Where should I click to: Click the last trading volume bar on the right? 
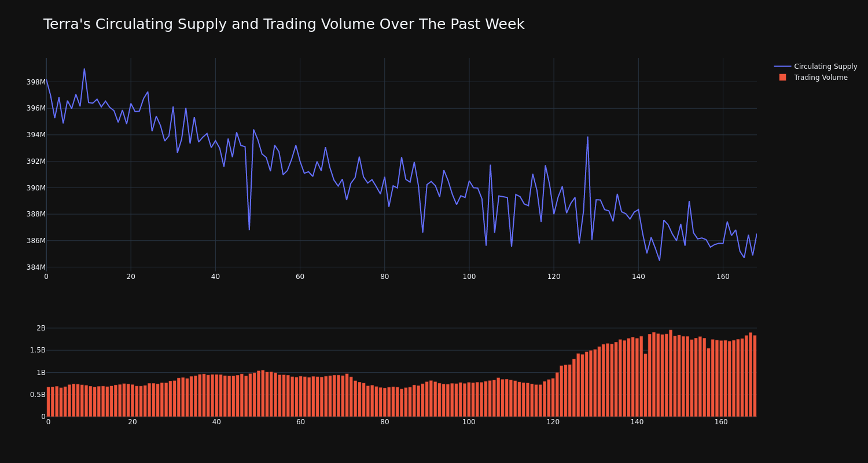[755, 376]
